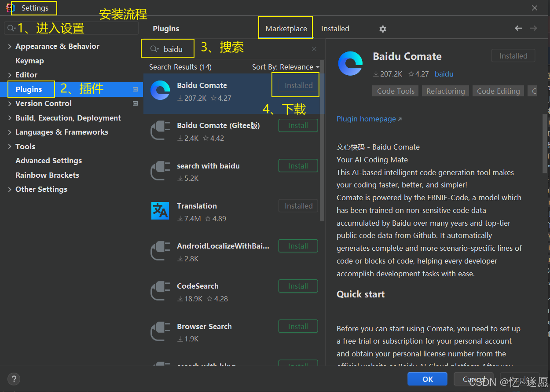550x392 pixels.
Task: Click the Installed button for Translation
Action: pyautogui.click(x=298, y=206)
